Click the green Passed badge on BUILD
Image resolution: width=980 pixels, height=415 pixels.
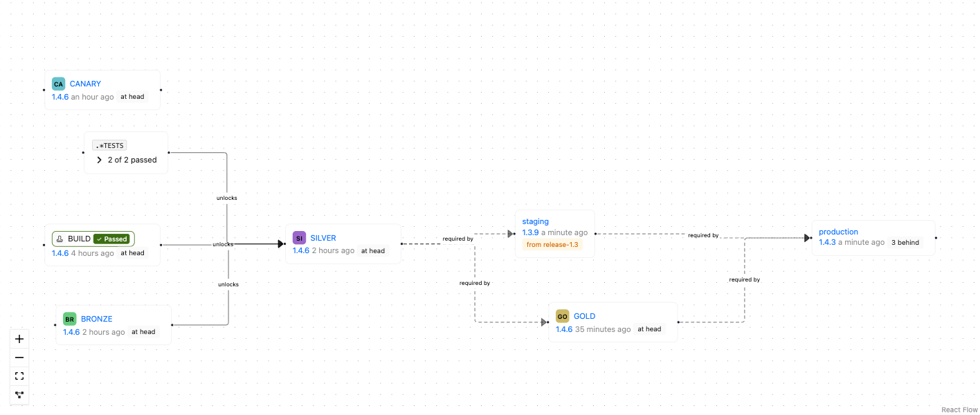click(x=111, y=239)
